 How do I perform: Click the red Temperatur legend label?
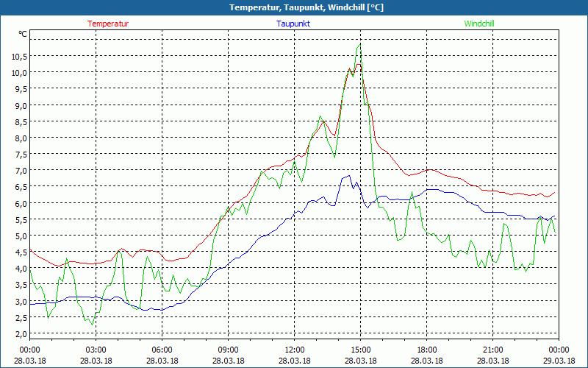pos(108,24)
